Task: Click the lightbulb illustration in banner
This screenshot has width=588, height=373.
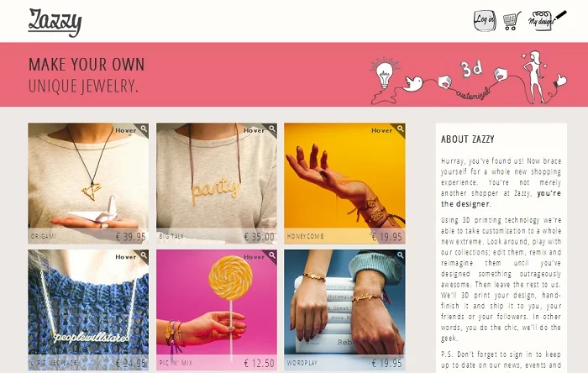Action: point(385,72)
